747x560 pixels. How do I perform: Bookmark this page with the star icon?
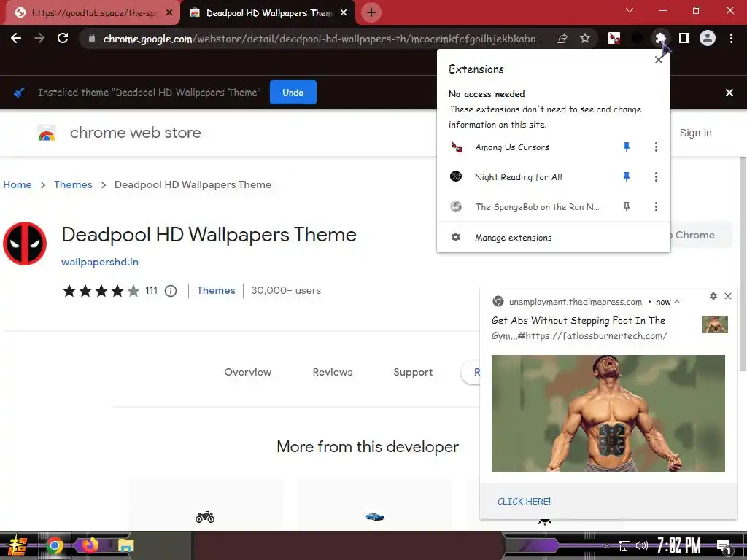tap(585, 38)
